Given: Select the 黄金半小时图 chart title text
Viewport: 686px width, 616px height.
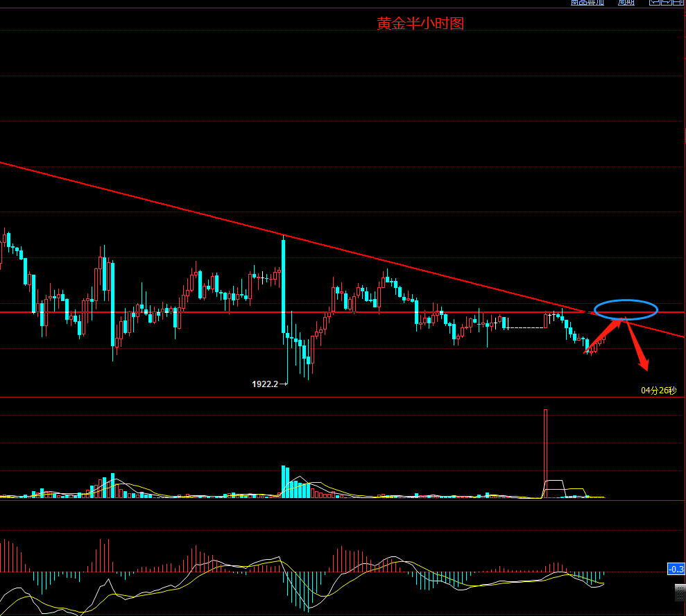Looking at the screenshot, I should (x=420, y=23).
